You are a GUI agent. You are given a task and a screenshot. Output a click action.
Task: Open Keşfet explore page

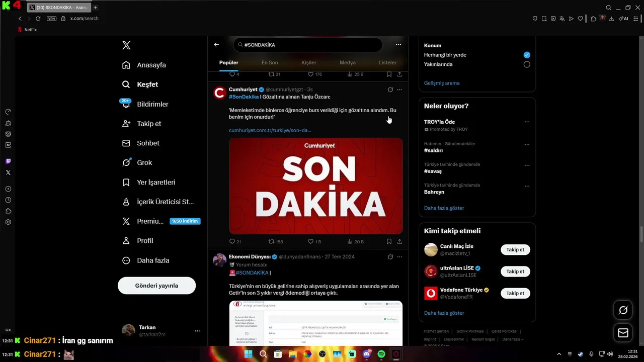tap(140, 84)
